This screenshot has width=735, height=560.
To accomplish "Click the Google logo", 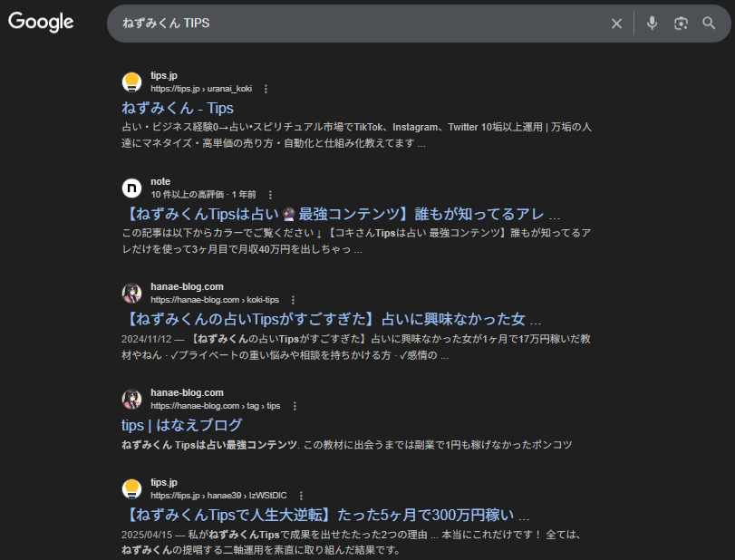I will (41, 23).
